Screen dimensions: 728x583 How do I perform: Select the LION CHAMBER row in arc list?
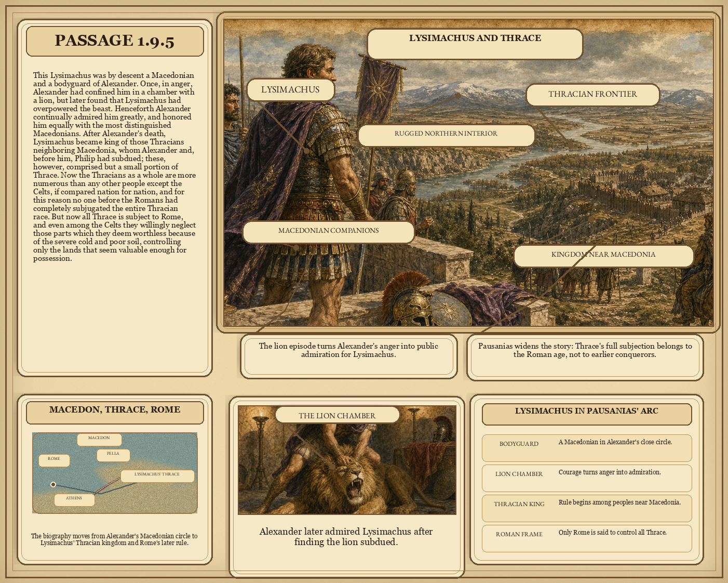(x=587, y=478)
